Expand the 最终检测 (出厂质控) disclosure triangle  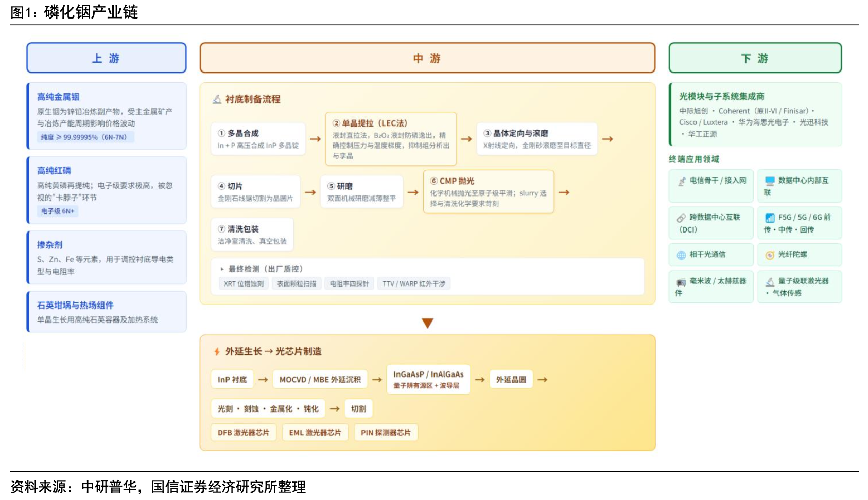(222, 269)
